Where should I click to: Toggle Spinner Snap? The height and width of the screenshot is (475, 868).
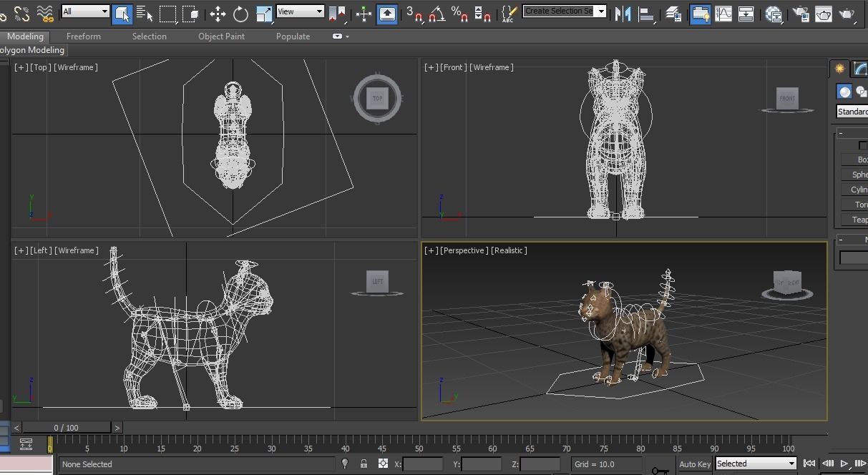(482, 13)
